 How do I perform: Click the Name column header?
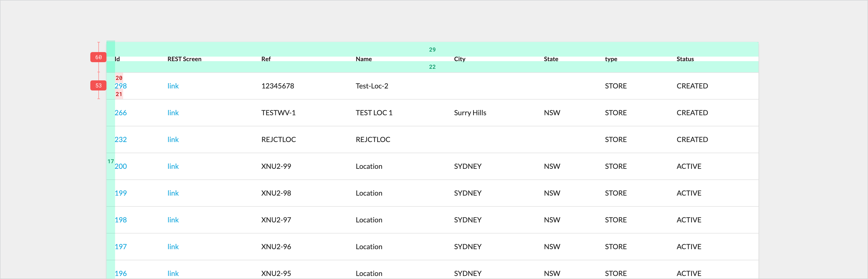point(364,59)
